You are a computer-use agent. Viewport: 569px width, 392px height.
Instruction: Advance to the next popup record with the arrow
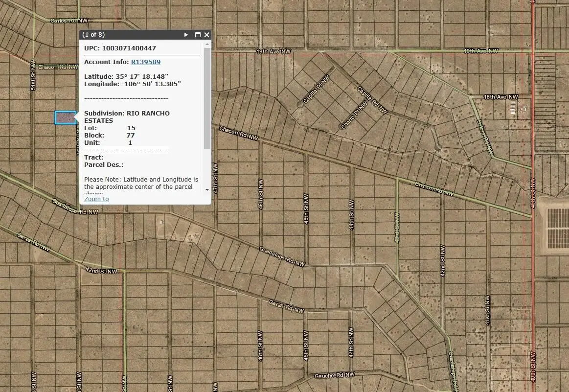185,35
